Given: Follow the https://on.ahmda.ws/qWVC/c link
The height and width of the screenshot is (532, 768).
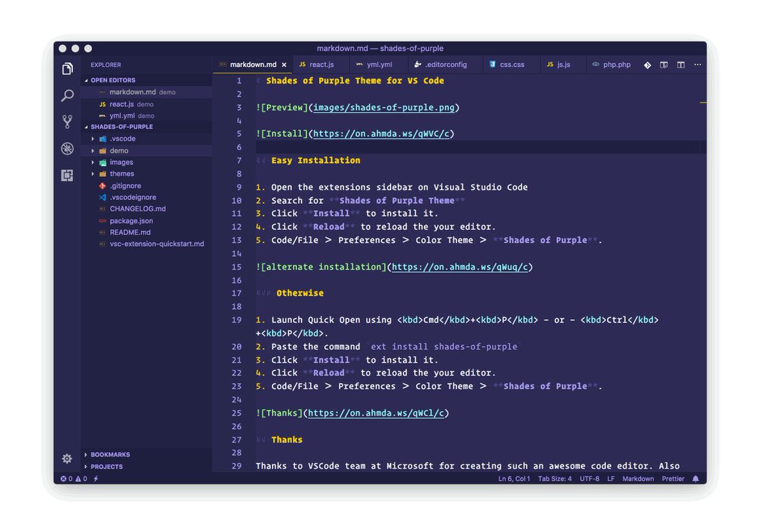Looking at the screenshot, I should pyautogui.click(x=381, y=134).
